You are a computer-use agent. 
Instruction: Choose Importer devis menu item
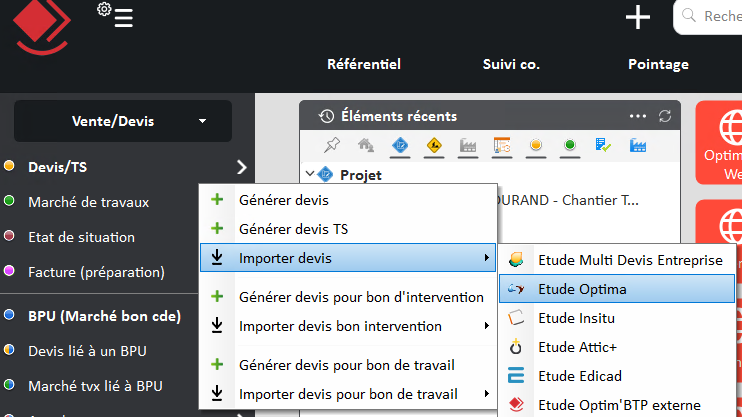pos(348,258)
